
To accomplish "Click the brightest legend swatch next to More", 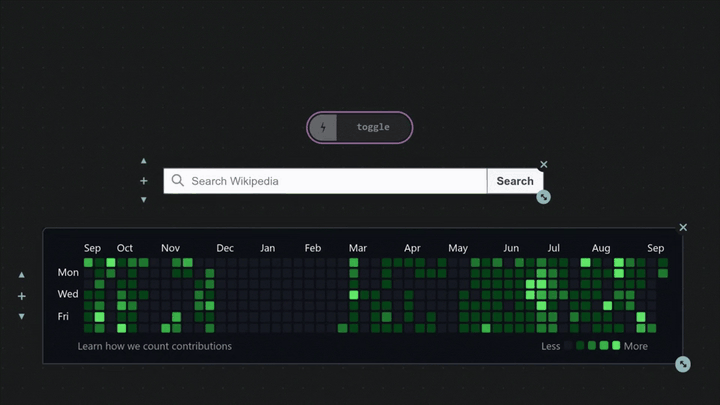I will (616, 345).
